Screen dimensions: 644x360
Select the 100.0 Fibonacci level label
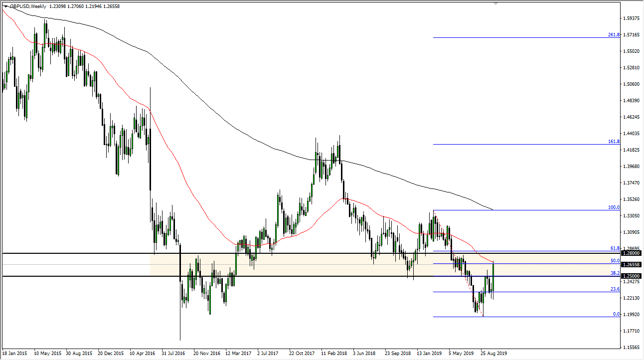click(614, 207)
